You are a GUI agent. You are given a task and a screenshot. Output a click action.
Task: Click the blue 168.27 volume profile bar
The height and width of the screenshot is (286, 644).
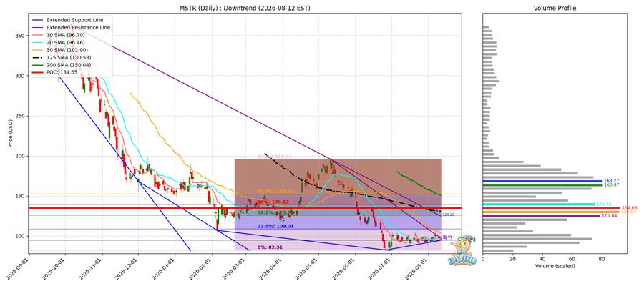tap(542, 181)
